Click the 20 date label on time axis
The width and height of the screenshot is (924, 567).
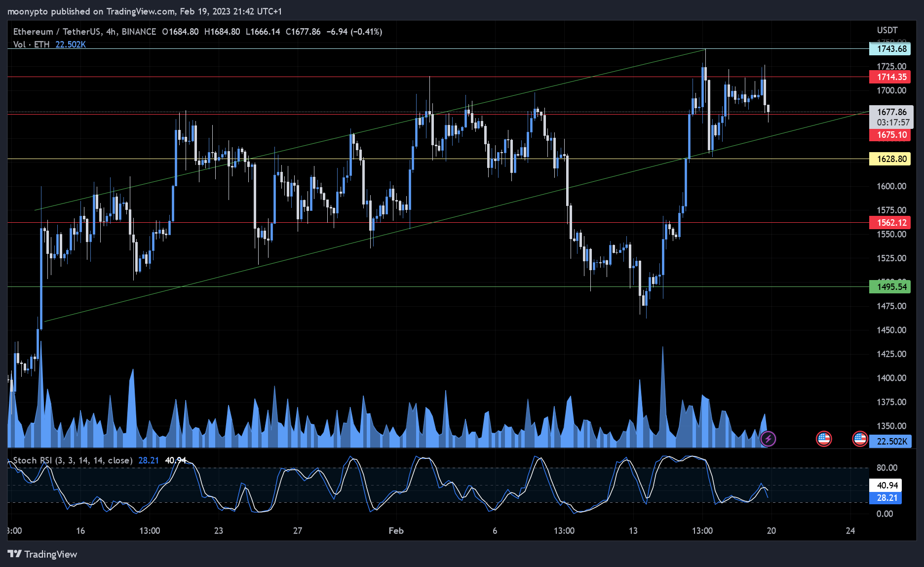tap(771, 531)
